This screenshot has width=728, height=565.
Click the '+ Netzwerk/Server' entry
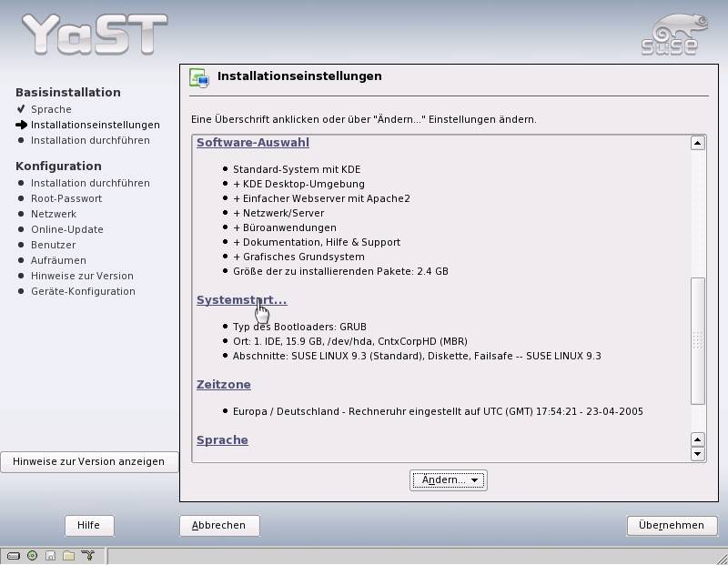(278, 213)
